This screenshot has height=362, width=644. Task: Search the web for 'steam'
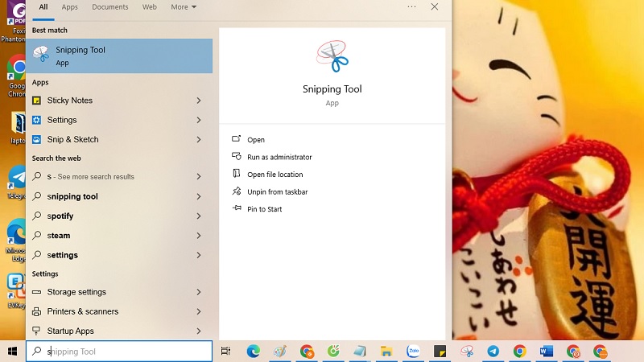tap(58, 236)
